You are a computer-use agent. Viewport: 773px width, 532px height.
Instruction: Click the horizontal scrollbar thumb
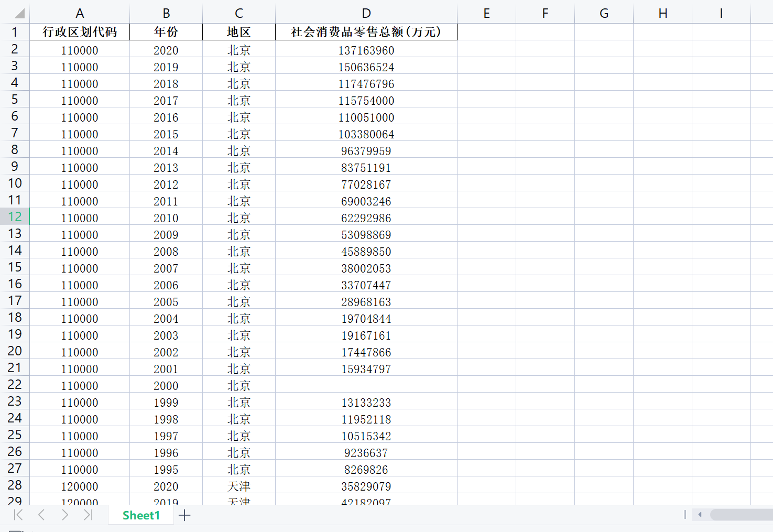742,515
